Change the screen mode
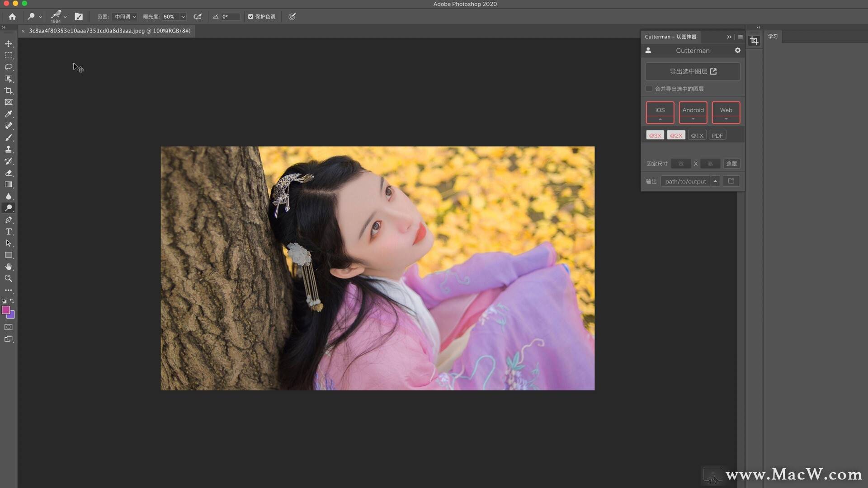868x488 pixels. tap(9, 339)
